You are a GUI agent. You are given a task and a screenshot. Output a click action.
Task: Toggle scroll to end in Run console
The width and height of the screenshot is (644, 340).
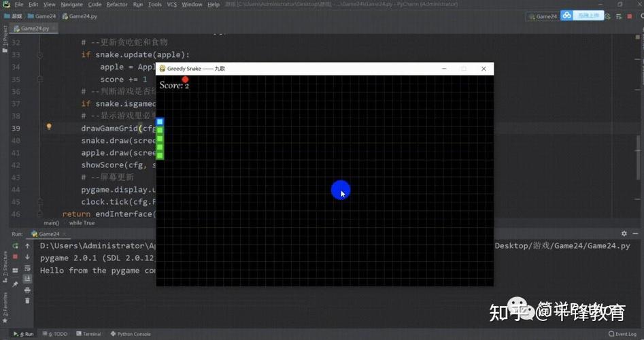coord(27,279)
